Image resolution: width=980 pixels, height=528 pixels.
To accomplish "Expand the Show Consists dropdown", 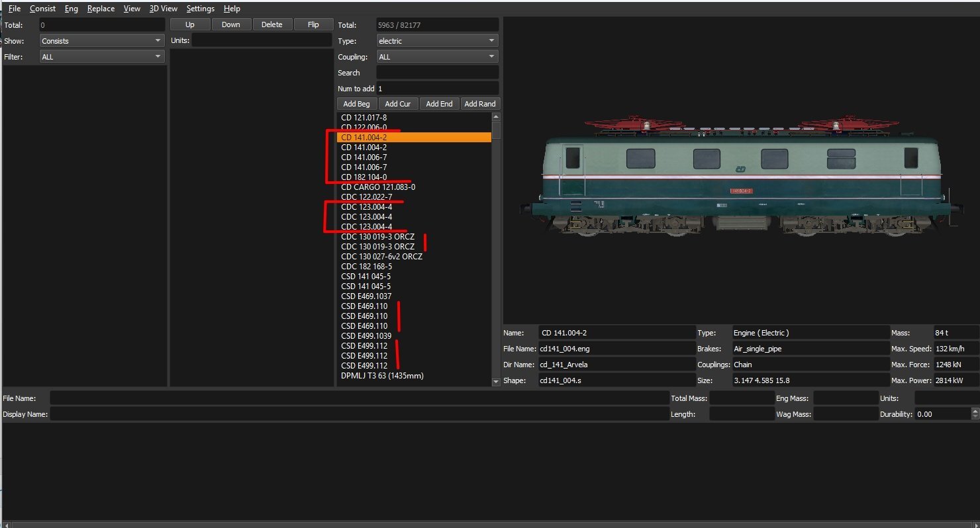I will (102, 41).
